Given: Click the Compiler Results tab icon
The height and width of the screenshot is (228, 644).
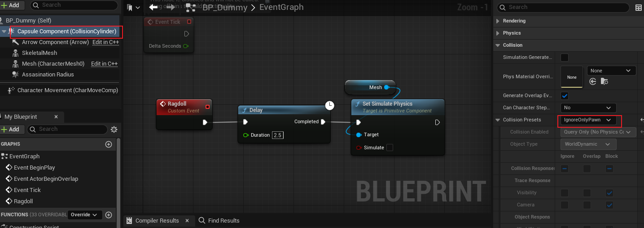Looking at the screenshot, I should (129, 221).
